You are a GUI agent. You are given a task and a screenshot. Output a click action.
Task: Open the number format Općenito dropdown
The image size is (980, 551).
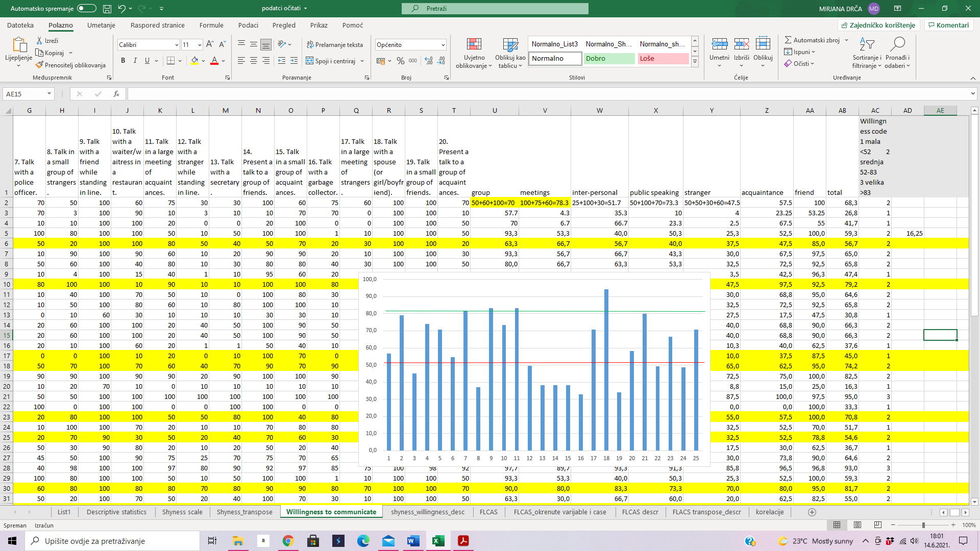[443, 45]
